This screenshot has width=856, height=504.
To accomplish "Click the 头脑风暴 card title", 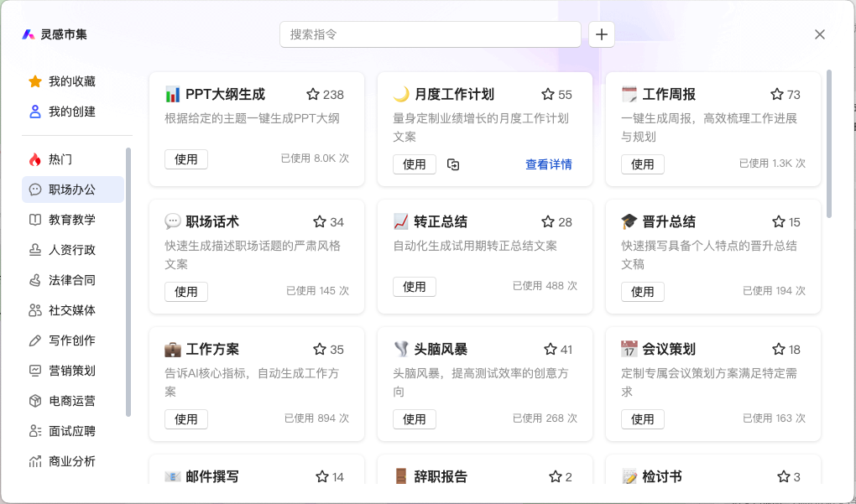I will 441,349.
